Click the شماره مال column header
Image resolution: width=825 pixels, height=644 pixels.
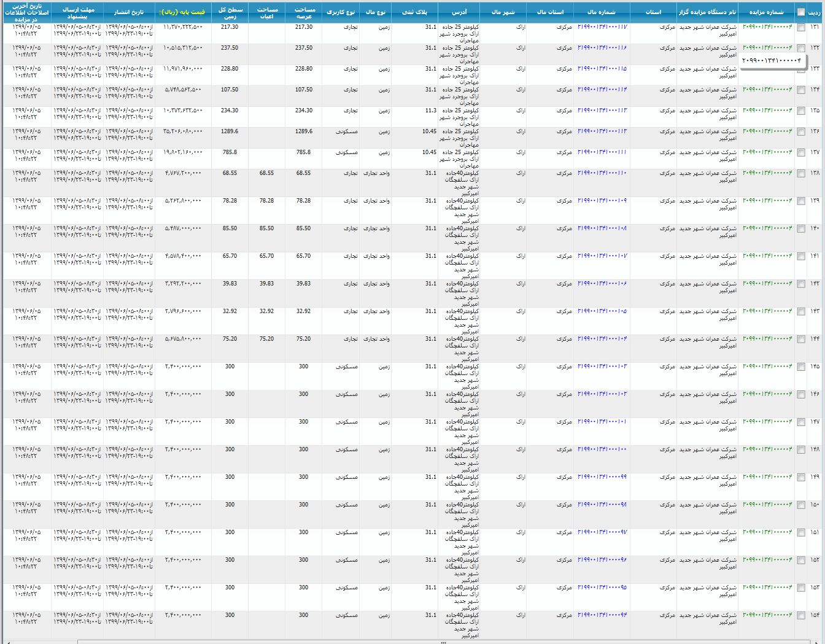601,12
